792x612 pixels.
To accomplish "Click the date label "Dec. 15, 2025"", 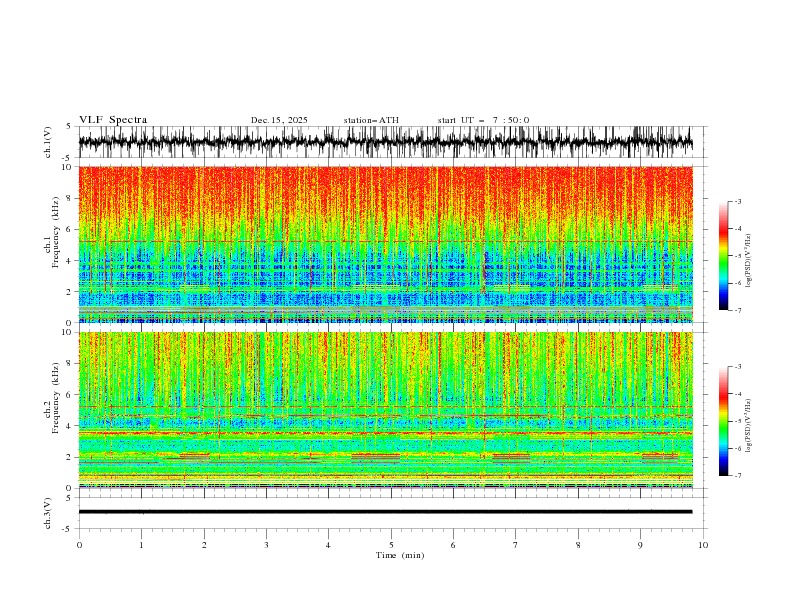I will 279,120.
